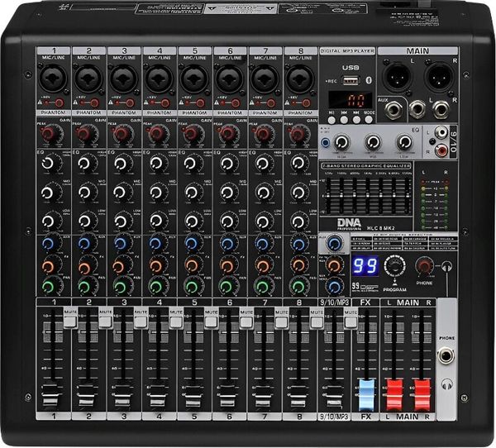Click the red PHONE volume knob
The width and height of the screenshot is (496, 448).
[425, 265]
